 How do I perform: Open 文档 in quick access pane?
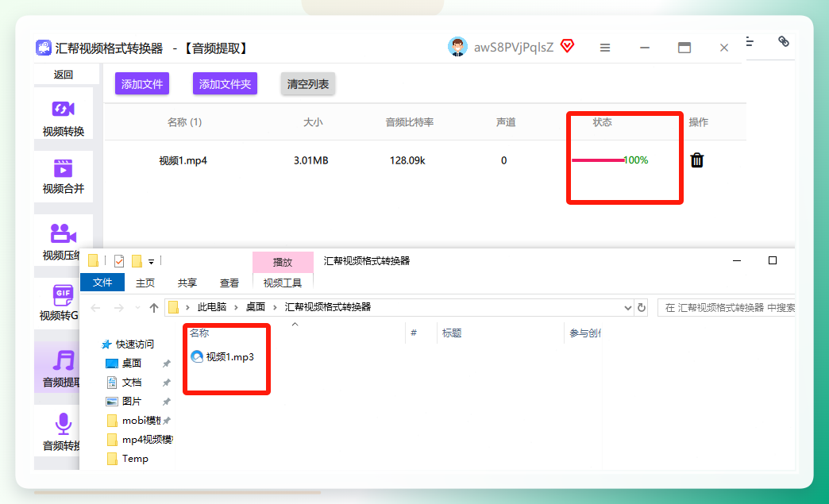point(124,383)
